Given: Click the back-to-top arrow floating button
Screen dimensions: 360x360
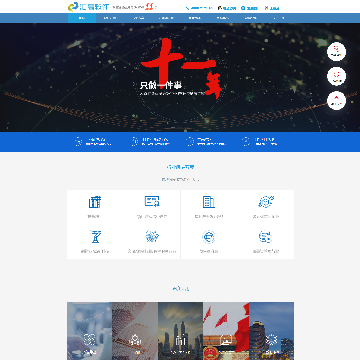Looking at the screenshot, I should 336,101.
